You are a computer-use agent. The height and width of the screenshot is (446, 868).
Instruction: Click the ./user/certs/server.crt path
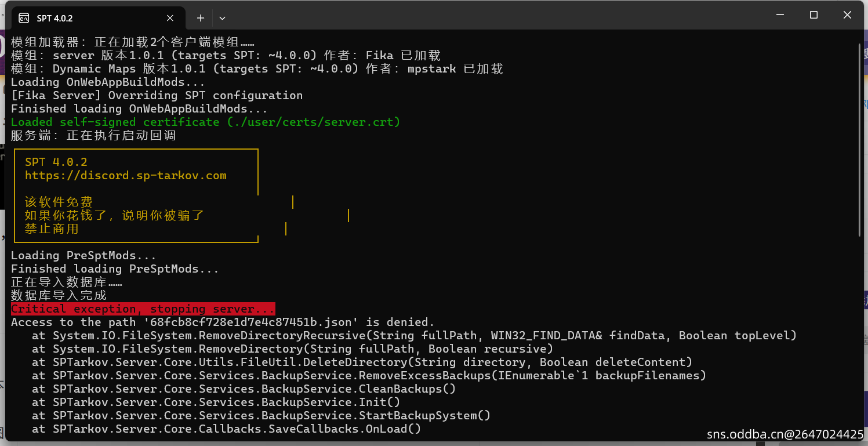pos(313,122)
